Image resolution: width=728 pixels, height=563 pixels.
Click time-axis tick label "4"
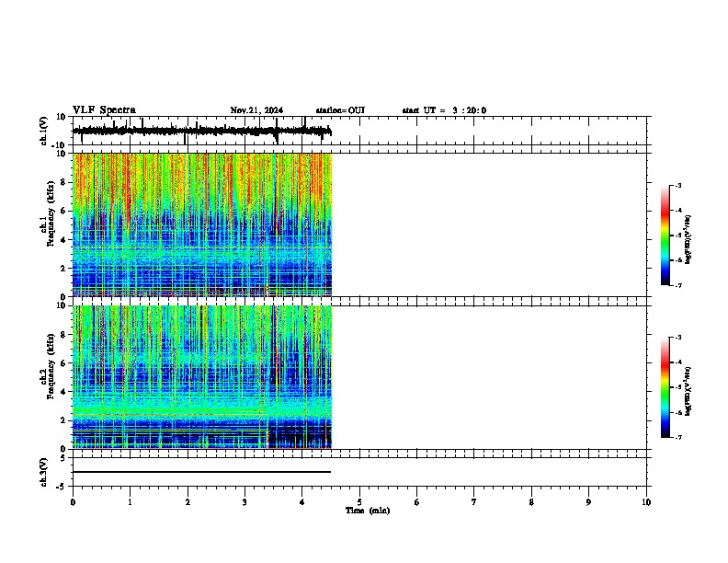[302, 502]
